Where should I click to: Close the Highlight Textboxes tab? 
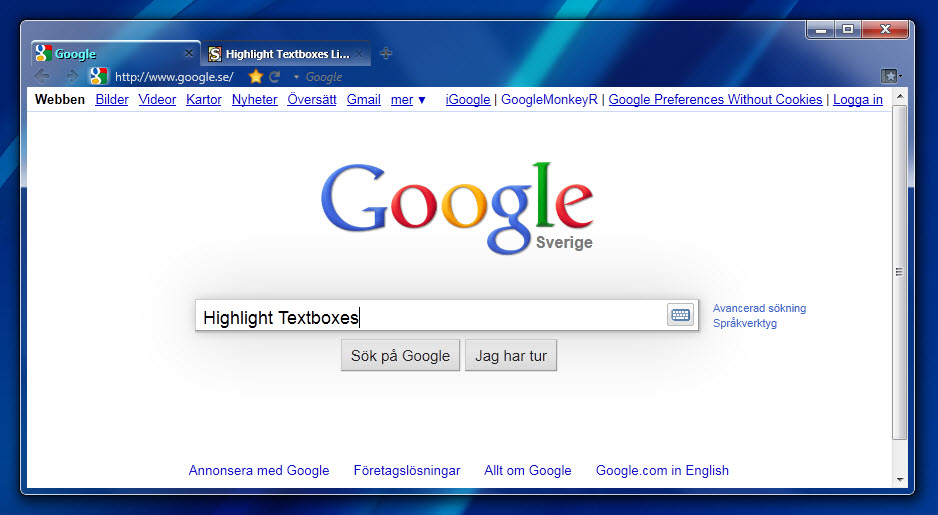(359, 54)
